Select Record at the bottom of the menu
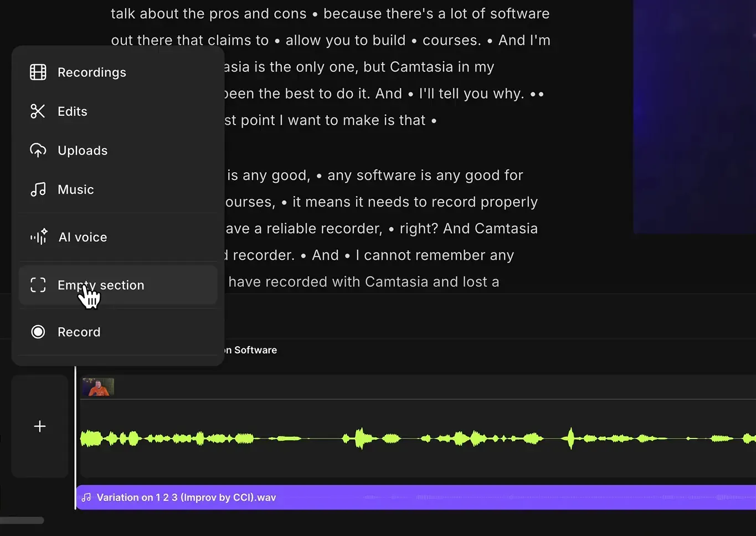 pyautogui.click(x=79, y=332)
